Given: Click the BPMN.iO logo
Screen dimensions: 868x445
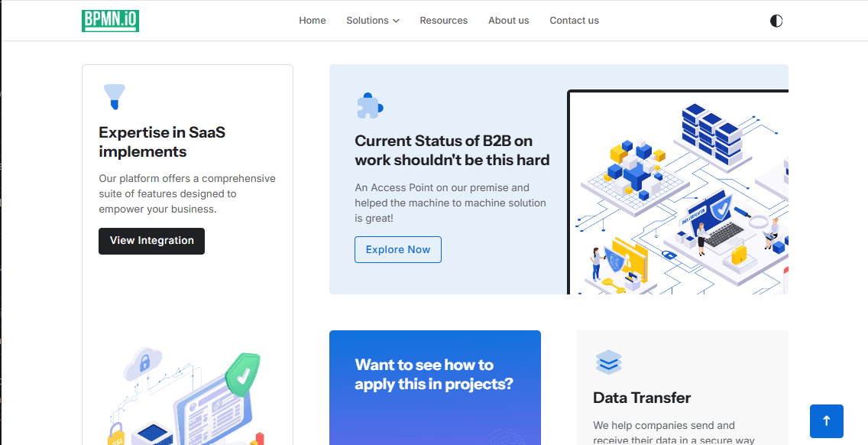Looking at the screenshot, I should tap(110, 21).
